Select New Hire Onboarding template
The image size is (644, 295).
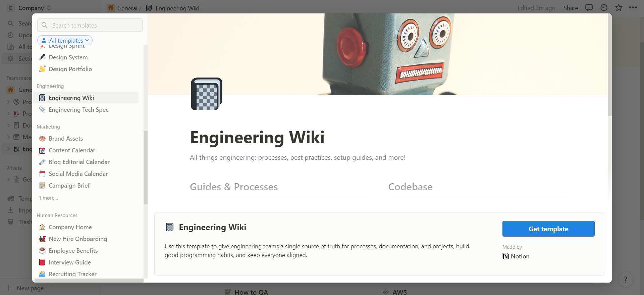pyautogui.click(x=87, y=239)
